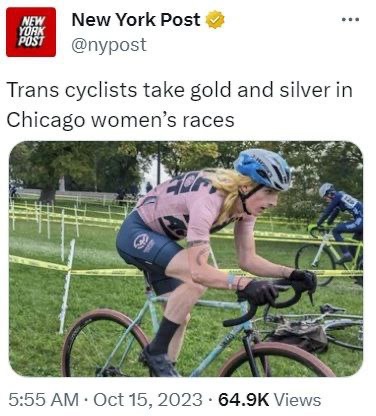This screenshot has height=416, width=376.
Task: Click the 5:55 AM timestamp
Action: coord(43,400)
